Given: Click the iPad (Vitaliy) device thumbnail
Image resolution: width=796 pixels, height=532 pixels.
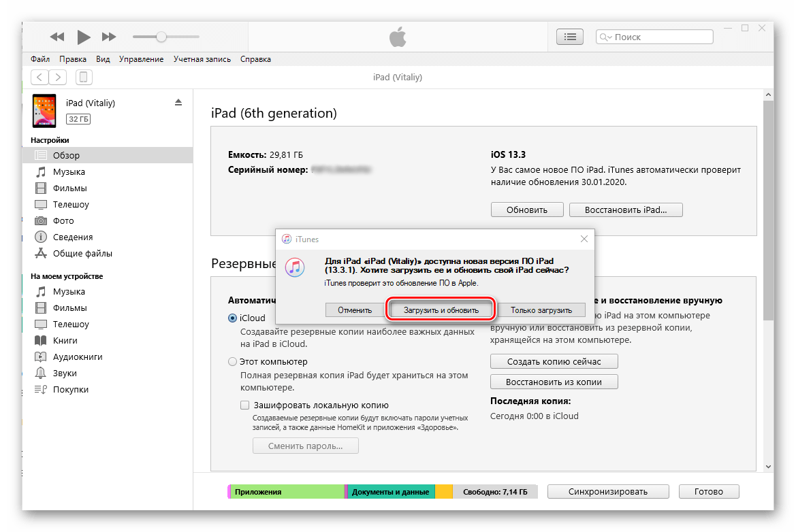Looking at the screenshot, I should tap(44, 110).
